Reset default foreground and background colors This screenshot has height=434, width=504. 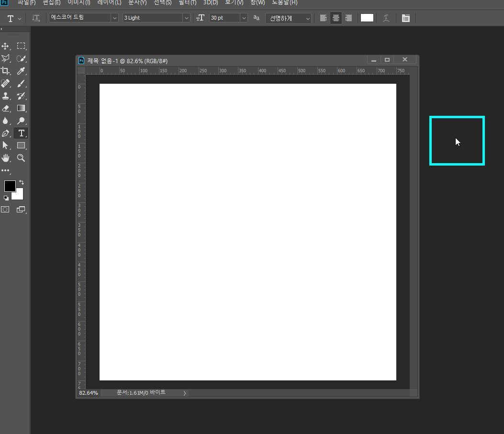point(6,198)
